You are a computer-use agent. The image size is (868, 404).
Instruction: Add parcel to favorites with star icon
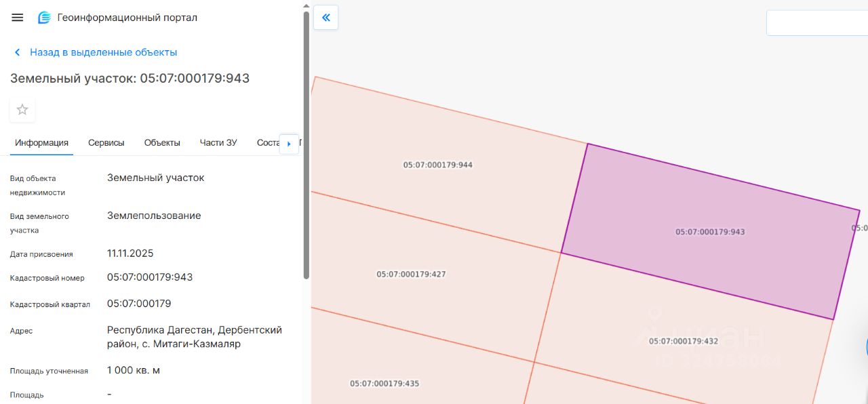click(22, 109)
